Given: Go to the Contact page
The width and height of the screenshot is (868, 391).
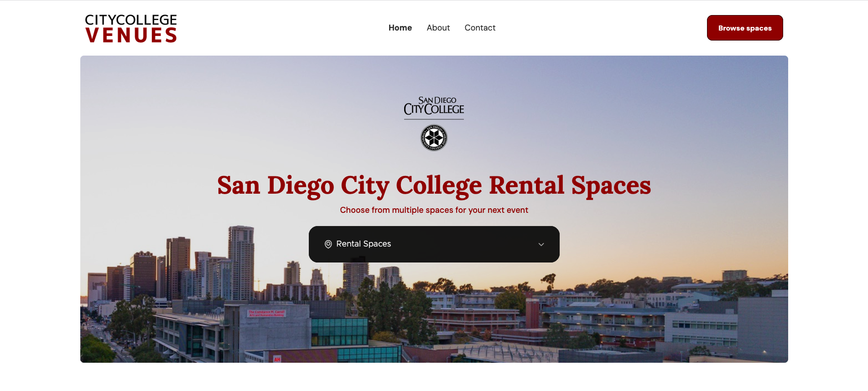Looking at the screenshot, I should point(480,28).
